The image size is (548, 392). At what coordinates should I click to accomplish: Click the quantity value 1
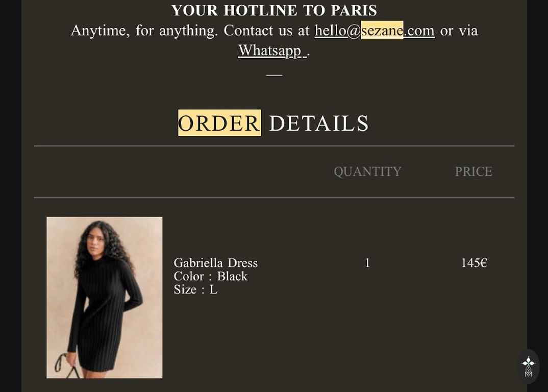[x=367, y=263]
